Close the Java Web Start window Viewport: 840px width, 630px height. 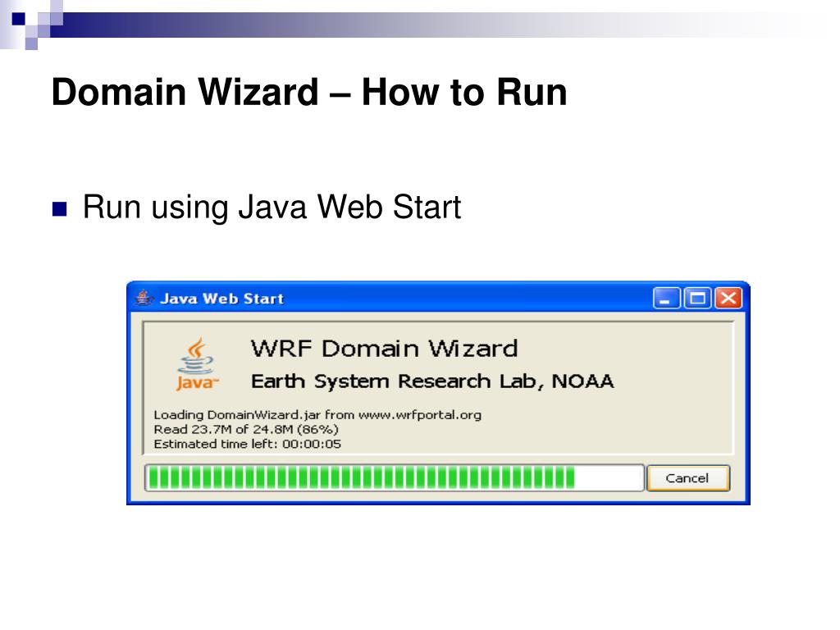(x=728, y=298)
